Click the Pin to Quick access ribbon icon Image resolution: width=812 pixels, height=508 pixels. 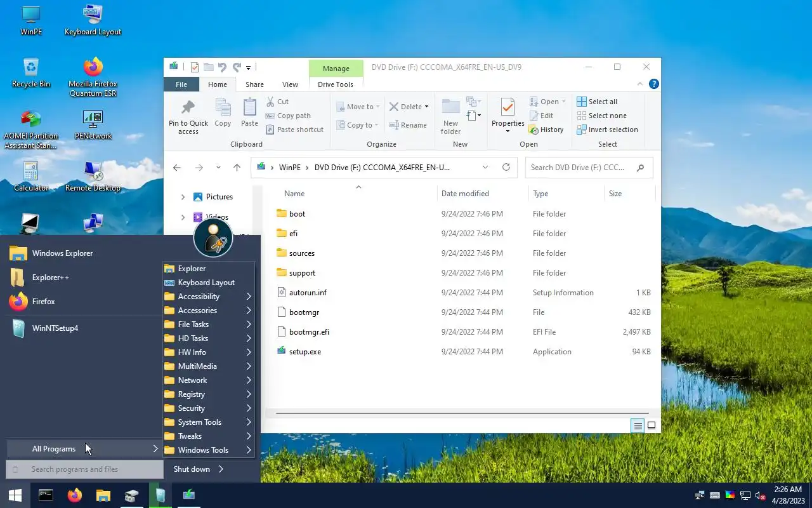click(x=188, y=117)
